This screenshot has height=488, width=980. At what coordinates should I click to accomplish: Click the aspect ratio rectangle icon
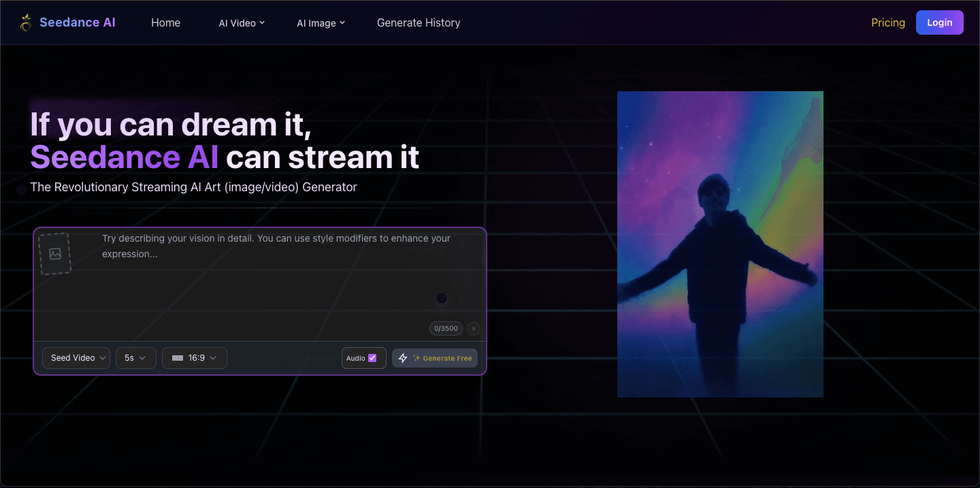pyautogui.click(x=178, y=358)
